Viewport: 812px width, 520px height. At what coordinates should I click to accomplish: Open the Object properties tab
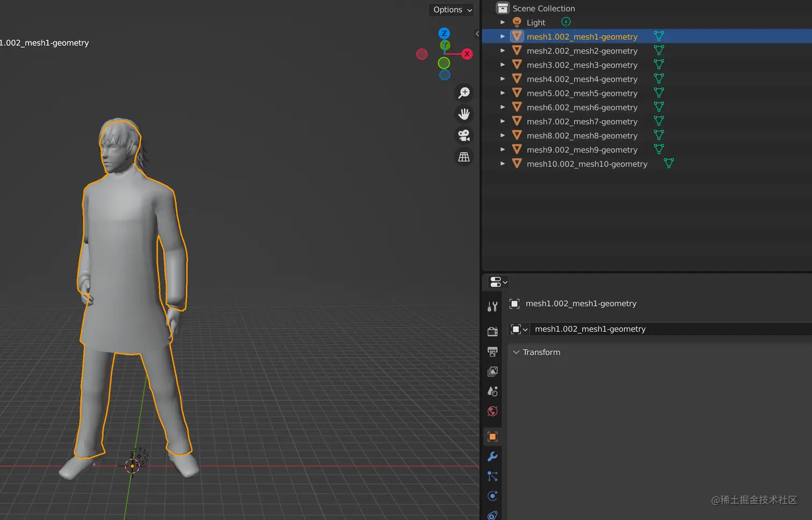click(x=492, y=436)
